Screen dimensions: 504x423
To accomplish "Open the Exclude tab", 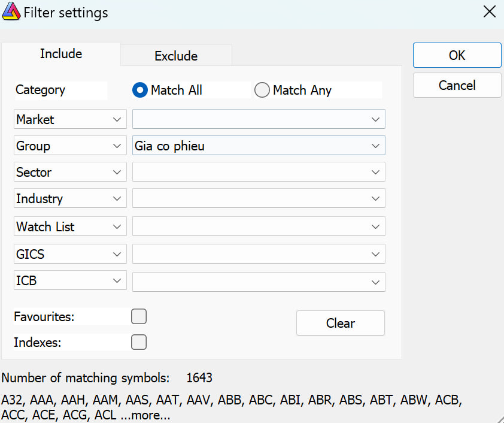I will point(176,56).
